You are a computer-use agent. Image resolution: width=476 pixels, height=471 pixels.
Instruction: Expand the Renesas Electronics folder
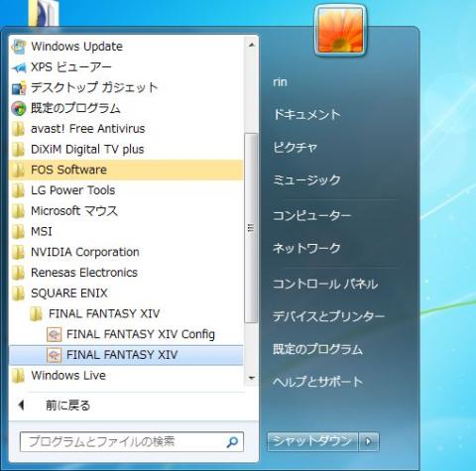pos(126,273)
